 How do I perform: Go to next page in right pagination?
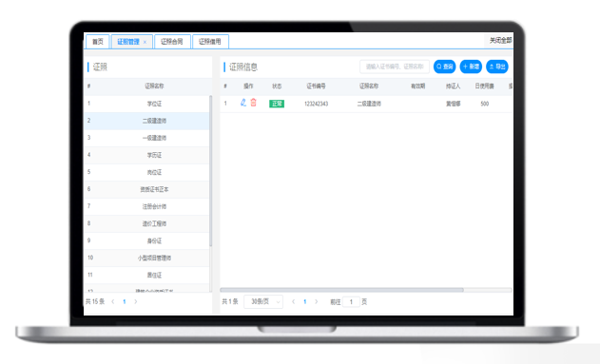pos(316,301)
